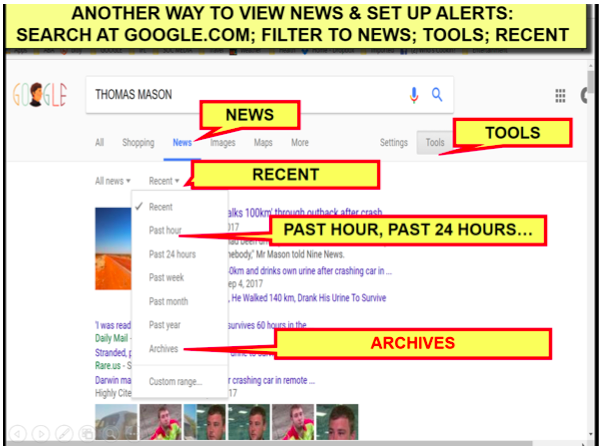Switch to the Maps tab
601x446 pixels.
(263, 143)
